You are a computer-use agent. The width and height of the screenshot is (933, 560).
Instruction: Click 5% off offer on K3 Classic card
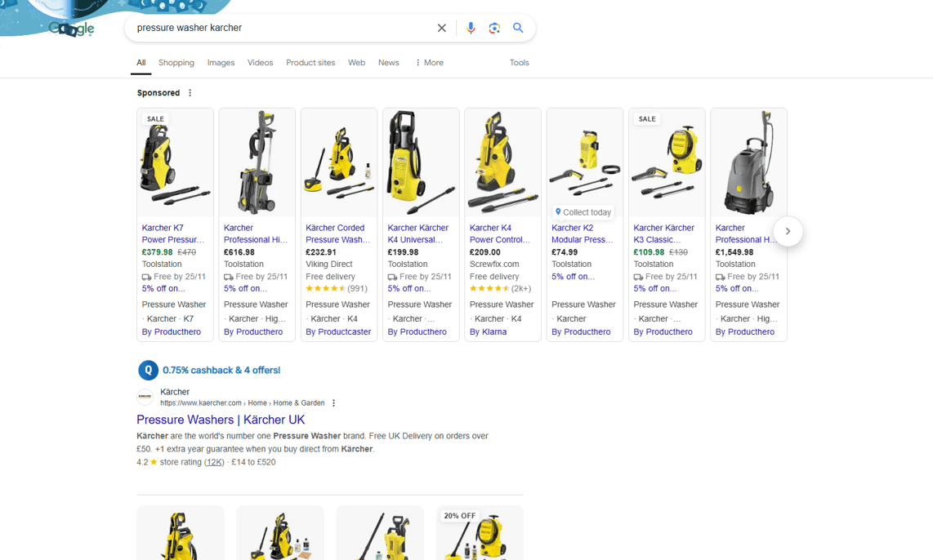point(655,288)
